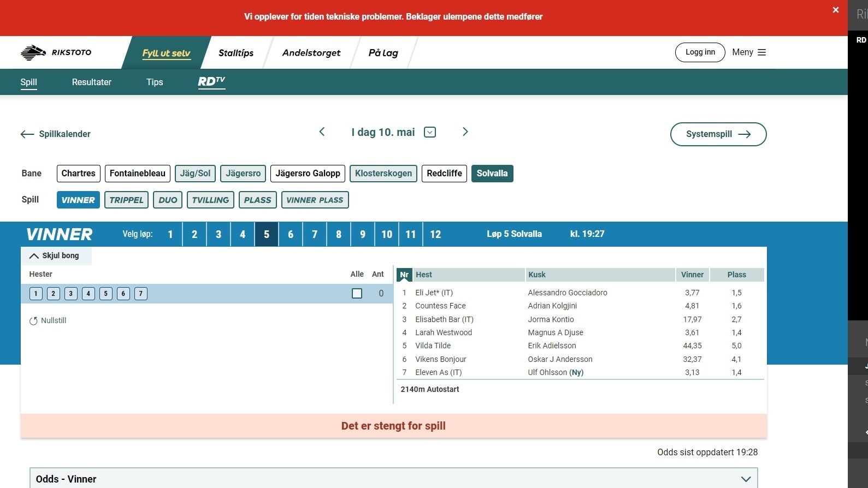Image resolution: width=868 pixels, height=488 pixels.
Task: Select the DUO game type
Action: [x=168, y=200]
